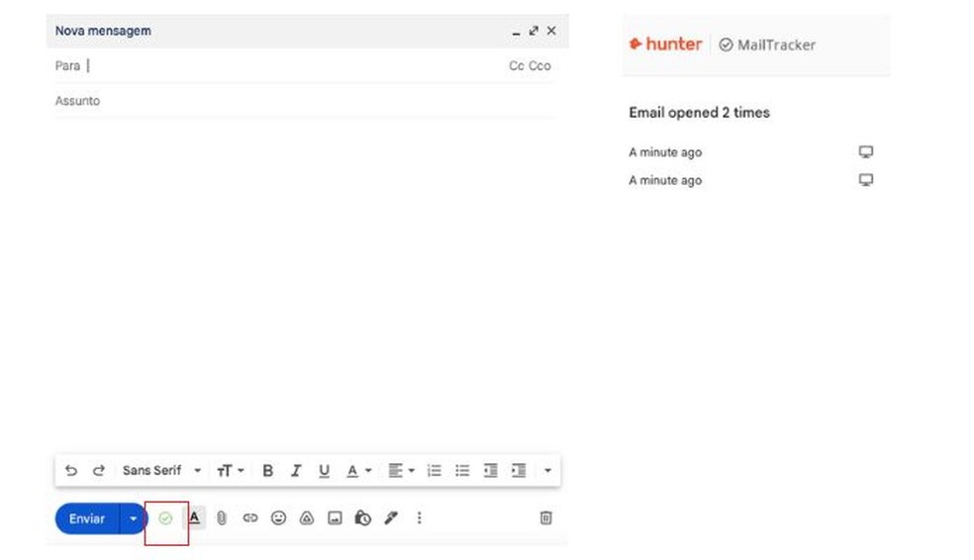The width and height of the screenshot is (974, 560).
Task: Toggle confidential mode lock-clock icon
Action: point(362,517)
